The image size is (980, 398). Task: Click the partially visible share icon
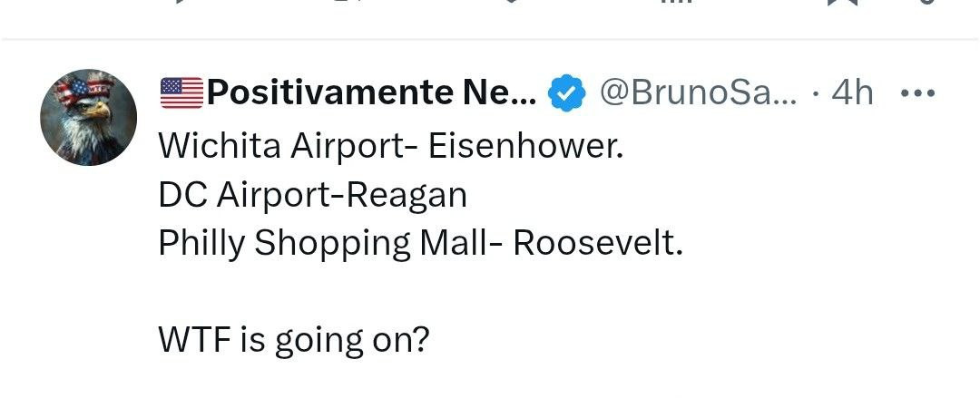924,3
